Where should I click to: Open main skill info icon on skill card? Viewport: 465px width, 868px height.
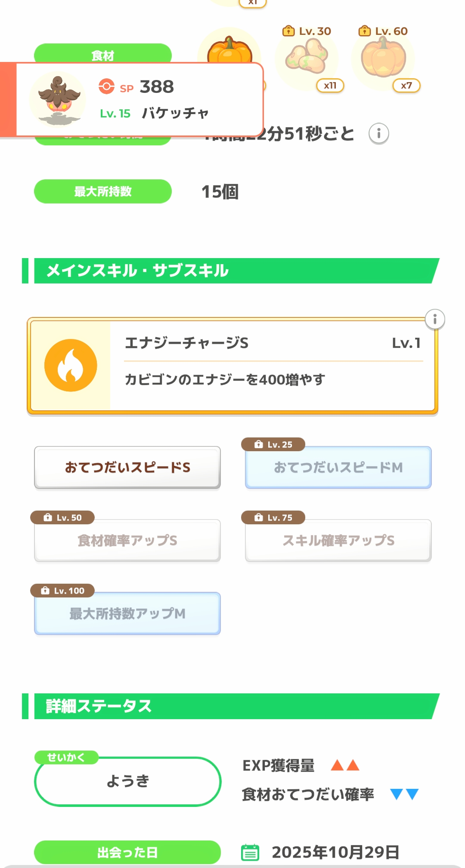(435, 319)
